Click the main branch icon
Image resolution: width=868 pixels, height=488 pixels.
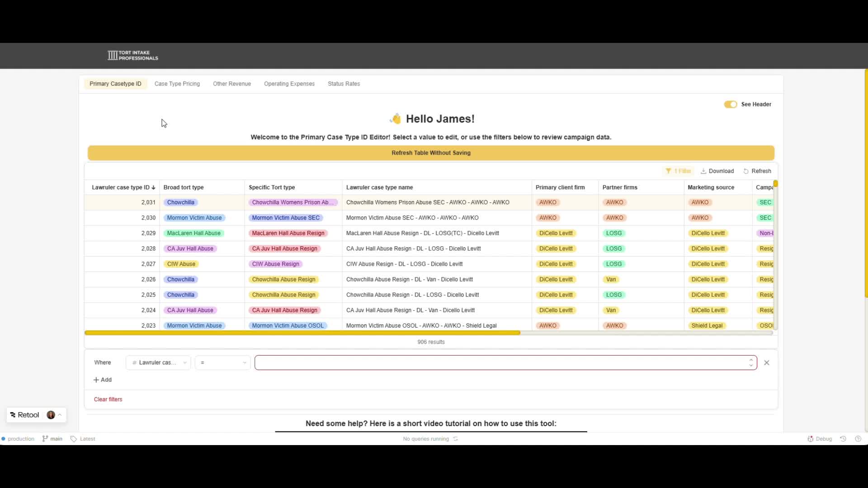45,439
